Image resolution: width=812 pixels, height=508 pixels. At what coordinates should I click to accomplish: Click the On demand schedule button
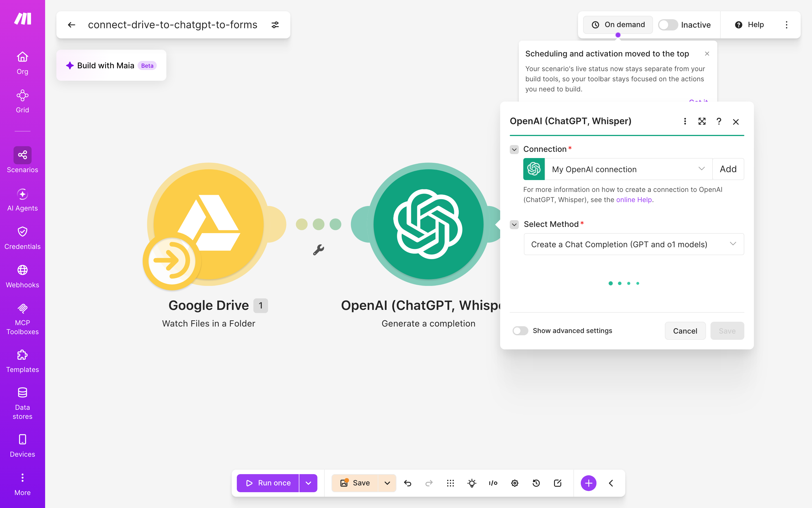coord(618,25)
